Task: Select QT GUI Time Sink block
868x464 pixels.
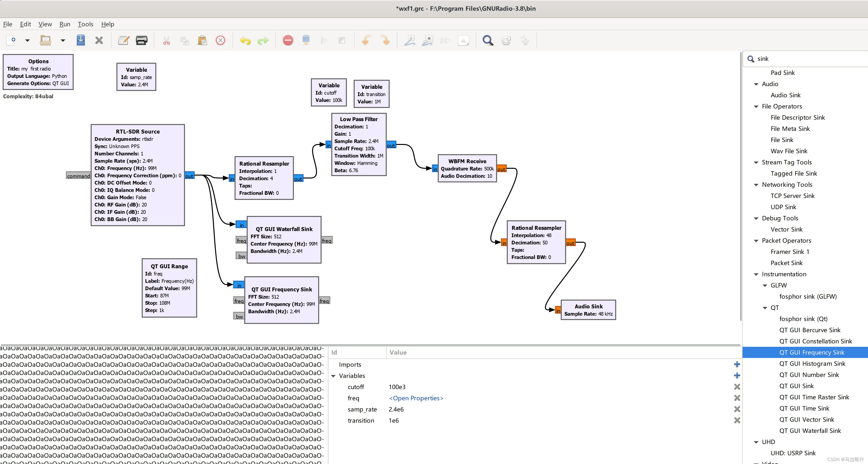Action: [804, 408]
